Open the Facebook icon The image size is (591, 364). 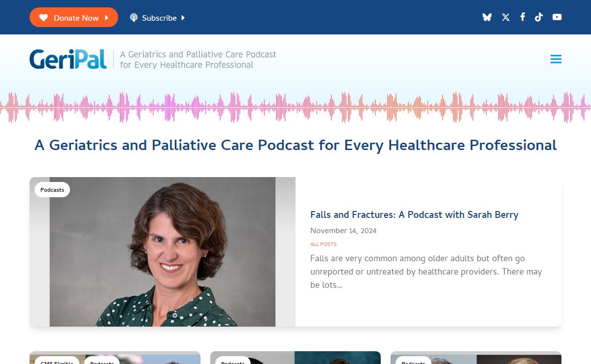point(523,17)
